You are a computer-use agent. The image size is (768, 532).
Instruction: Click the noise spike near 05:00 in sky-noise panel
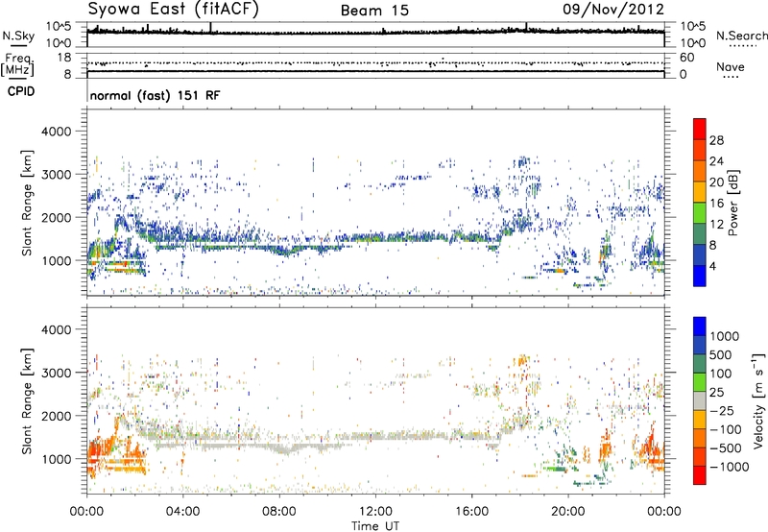(210, 28)
